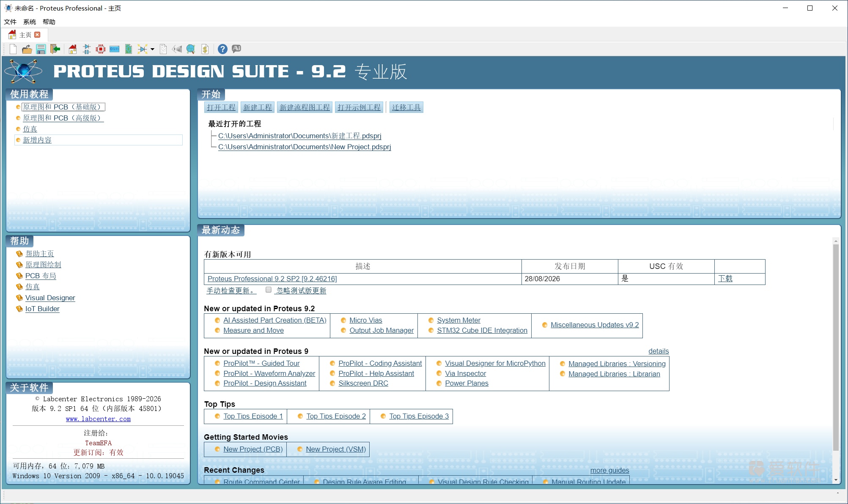Open the Output Job Manager link
Screen dimensions: 848x504
point(381,330)
